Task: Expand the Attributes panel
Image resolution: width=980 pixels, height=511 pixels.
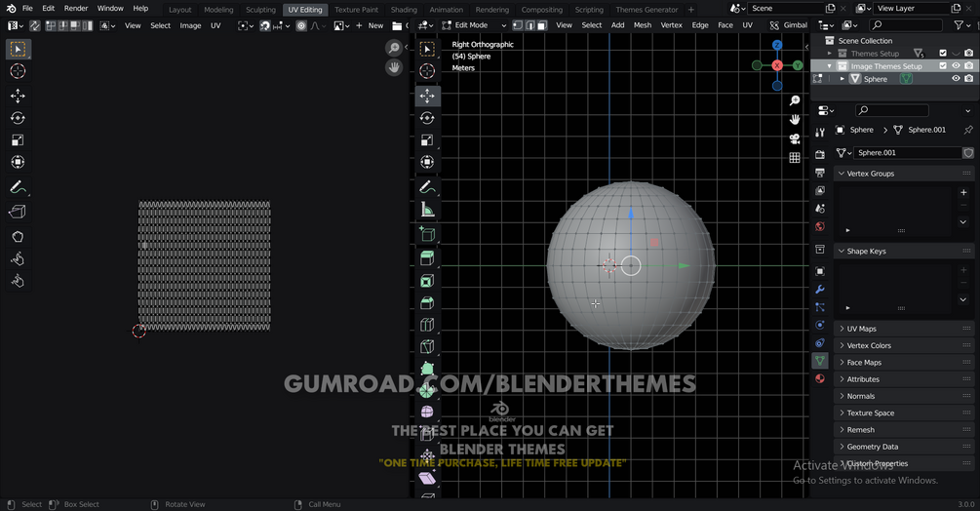Action: point(904,379)
